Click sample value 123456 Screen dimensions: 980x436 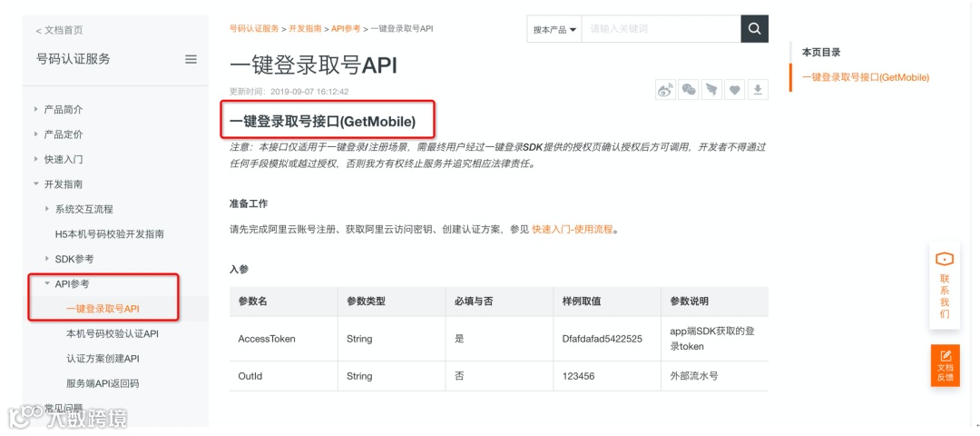click(x=578, y=377)
